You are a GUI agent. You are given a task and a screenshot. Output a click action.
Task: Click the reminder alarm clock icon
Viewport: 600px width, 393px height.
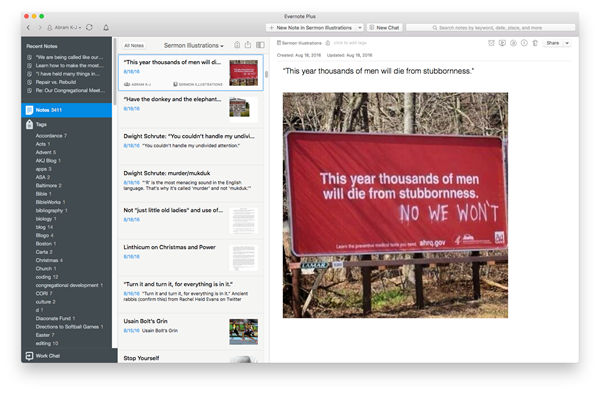point(491,43)
